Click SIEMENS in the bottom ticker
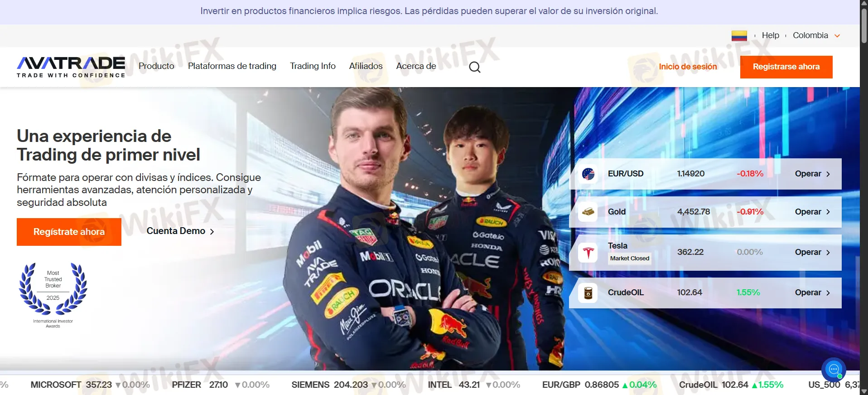 pyautogui.click(x=310, y=385)
